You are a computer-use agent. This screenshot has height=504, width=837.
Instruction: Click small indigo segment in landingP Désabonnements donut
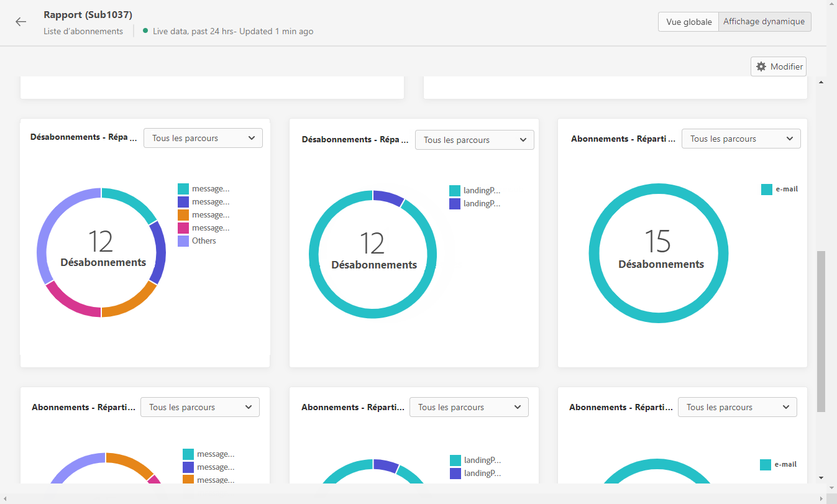389,197
